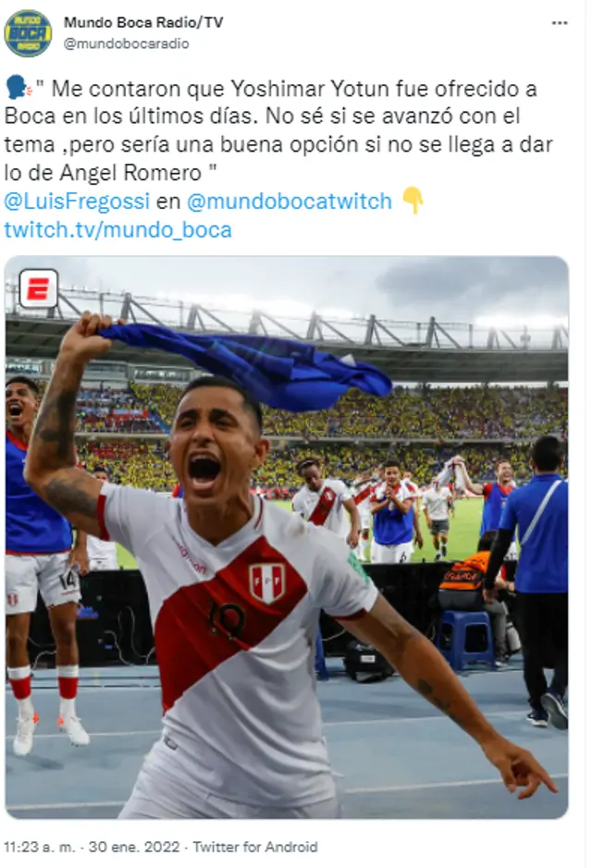Enlarge the tweet photo of celebrating player
The height and width of the screenshot is (868, 592).
click(287, 537)
